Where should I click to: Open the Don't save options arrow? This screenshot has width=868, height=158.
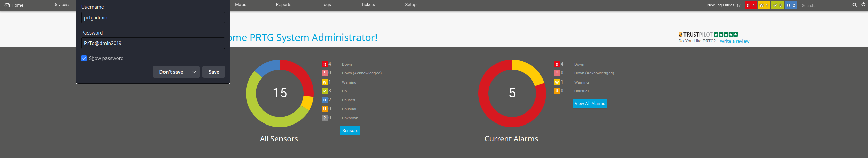[x=194, y=72]
